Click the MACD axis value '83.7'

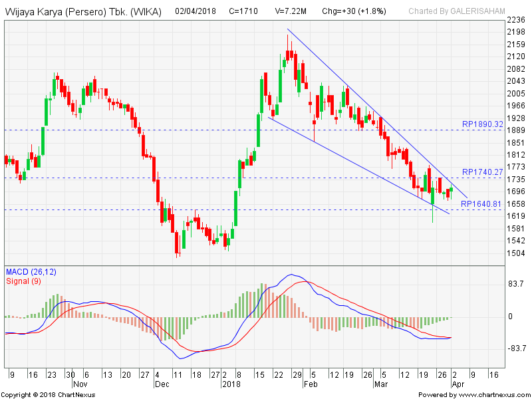tap(516, 284)
